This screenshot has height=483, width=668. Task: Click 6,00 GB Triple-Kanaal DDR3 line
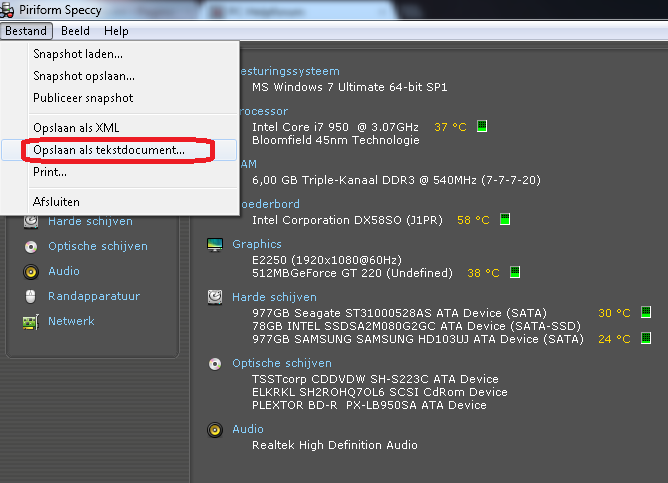pos(396,180)
